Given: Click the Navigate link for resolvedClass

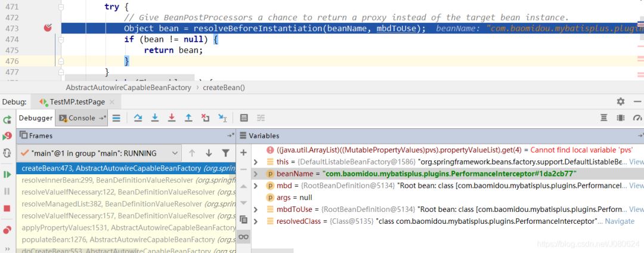Looking at the screenshot, I should [619, 221].
